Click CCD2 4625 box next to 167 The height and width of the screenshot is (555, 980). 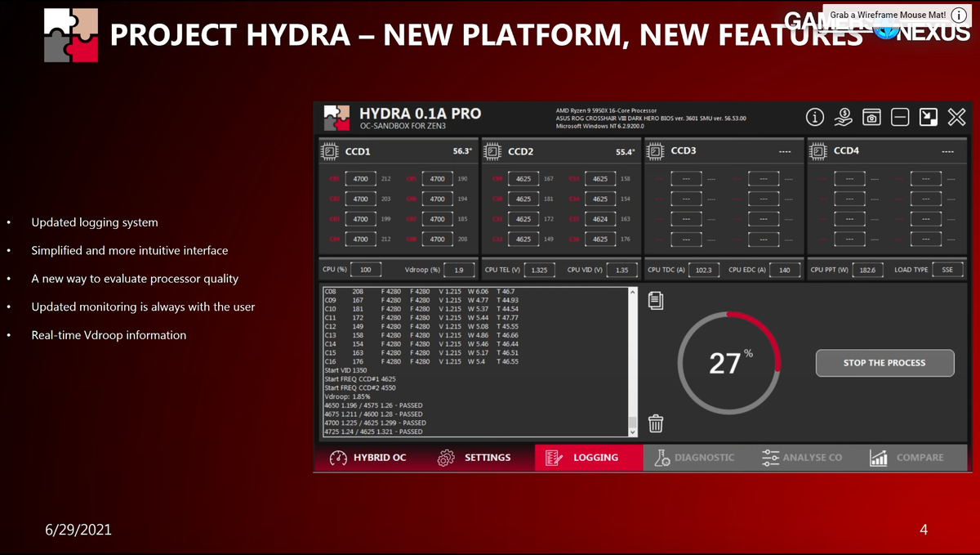(x=523, y=178)
